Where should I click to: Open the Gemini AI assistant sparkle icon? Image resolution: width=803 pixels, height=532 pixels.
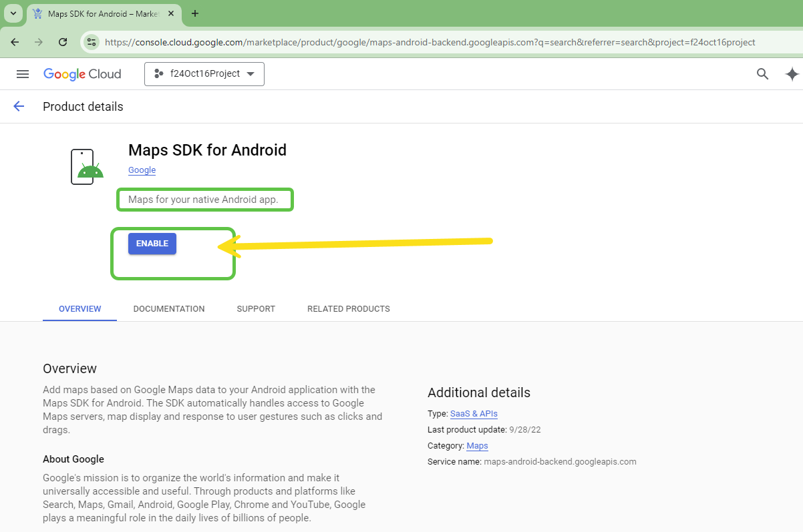tap(792, 74)
